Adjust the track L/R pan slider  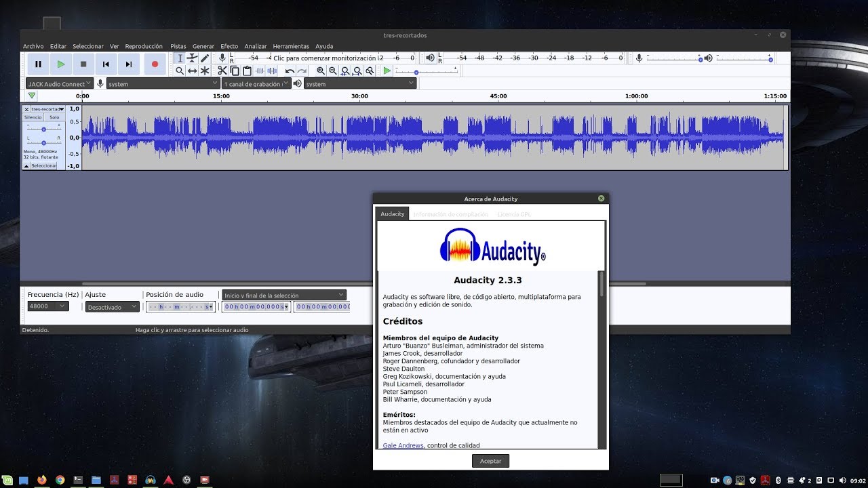tap(43, 142)
